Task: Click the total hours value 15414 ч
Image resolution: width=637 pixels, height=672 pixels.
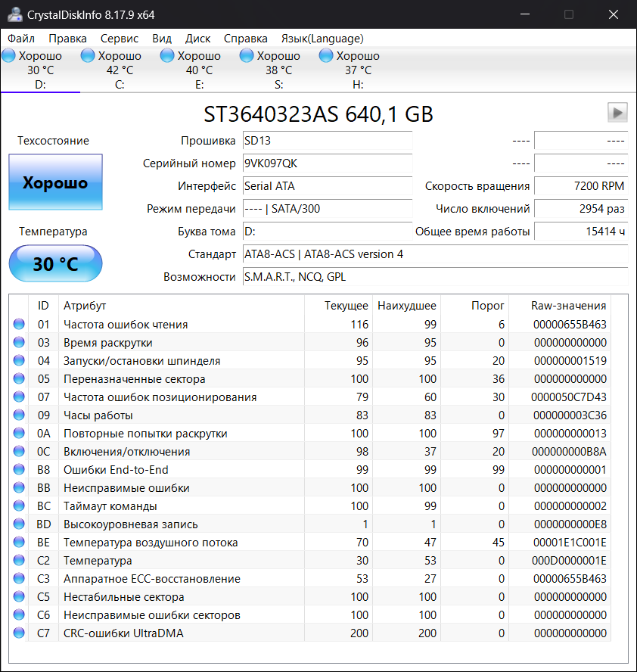Action: pyautogui.click(x=581, y=232)
